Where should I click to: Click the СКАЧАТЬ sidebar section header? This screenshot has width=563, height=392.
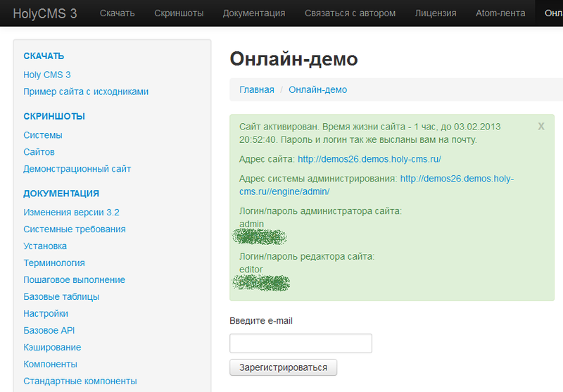point(44,56)
